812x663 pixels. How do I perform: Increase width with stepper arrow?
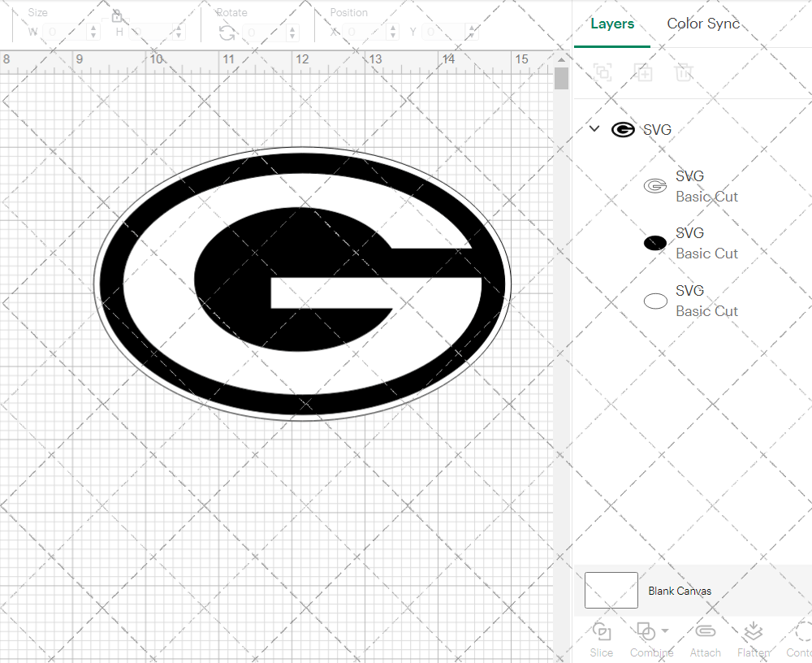tap(93, 28)
